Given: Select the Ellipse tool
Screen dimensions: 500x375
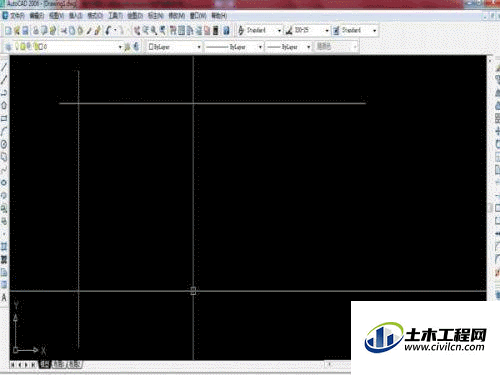Looking at the screenshot, I should 4,183.
